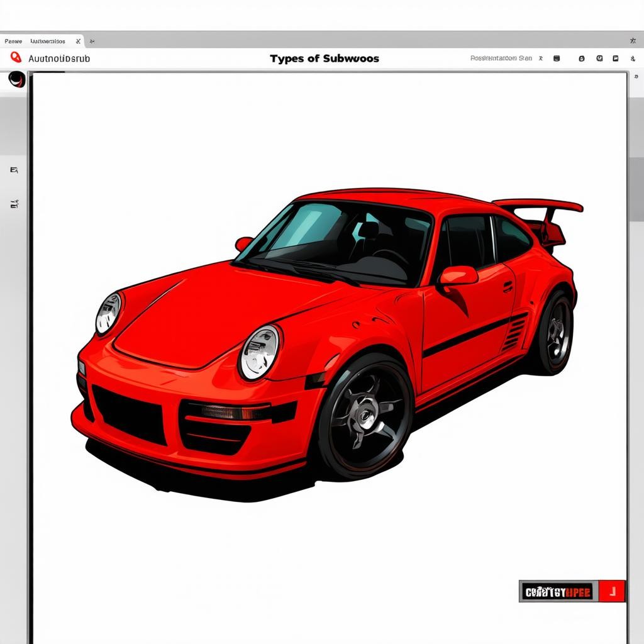
Task: Open a new tab with the plus icon
Action: coord(92,42)
